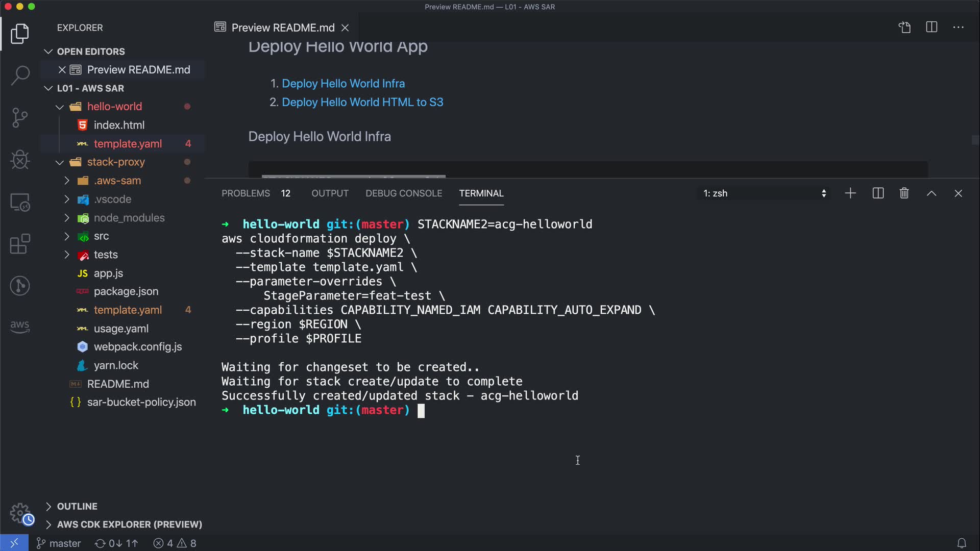Toggle split editor right
Viewport: 980px width, 551px height.
[x=931, y=27]
